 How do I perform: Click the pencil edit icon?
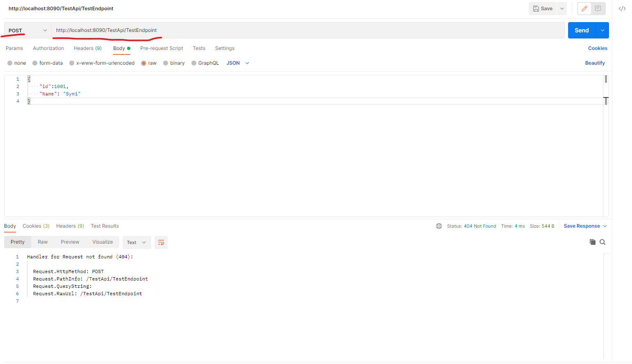click(584, 9)
